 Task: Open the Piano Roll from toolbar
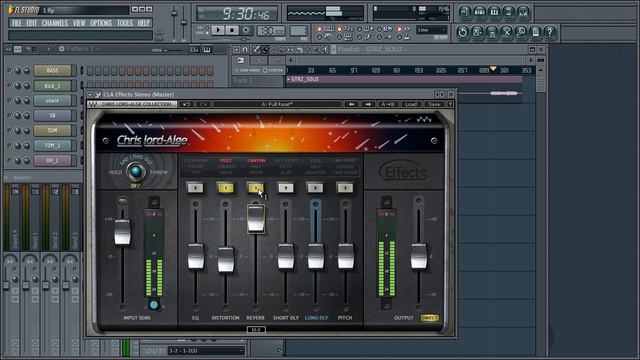(x=494, y=12)
